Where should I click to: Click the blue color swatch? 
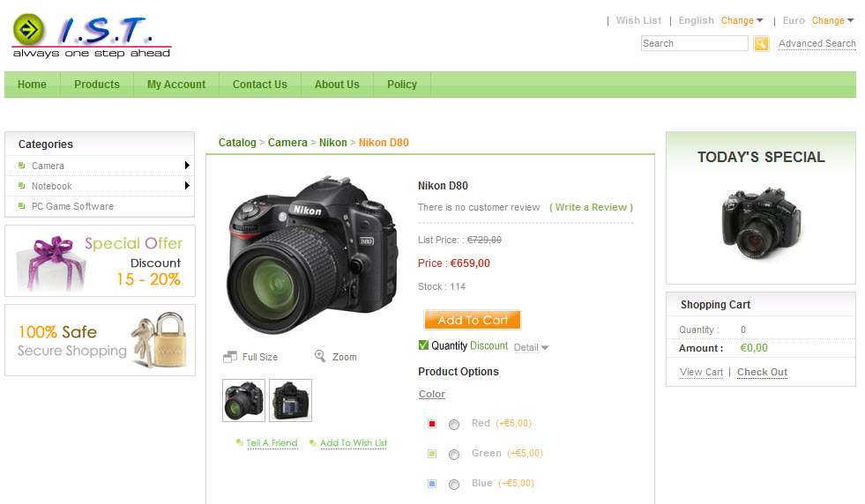tap(432, 484)
